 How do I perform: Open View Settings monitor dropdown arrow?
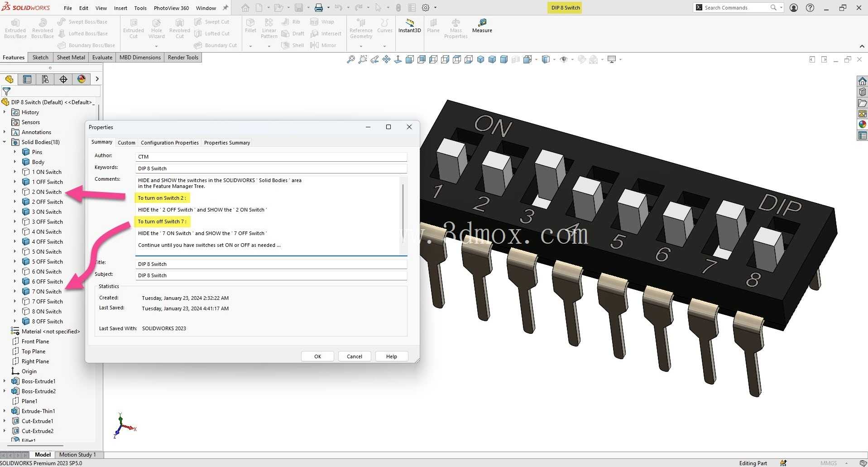[620, 59]
